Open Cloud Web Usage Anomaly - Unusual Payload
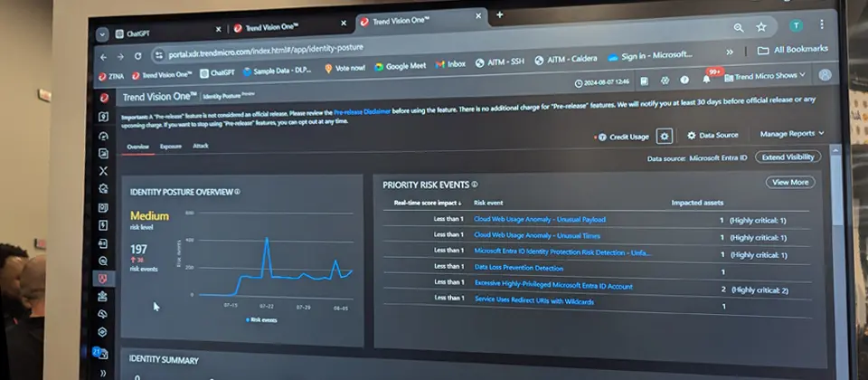Screen dimensions: 868x380 pos(540,219)
